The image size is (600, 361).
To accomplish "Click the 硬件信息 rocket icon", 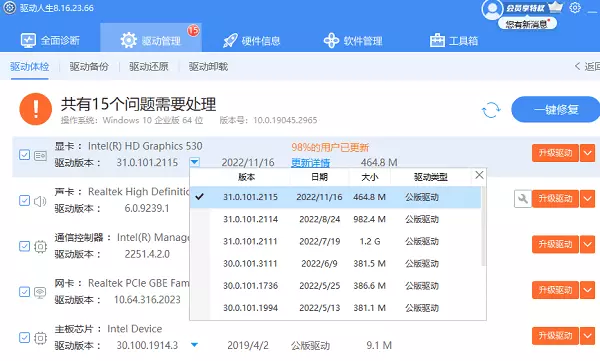I will point(230,40).
